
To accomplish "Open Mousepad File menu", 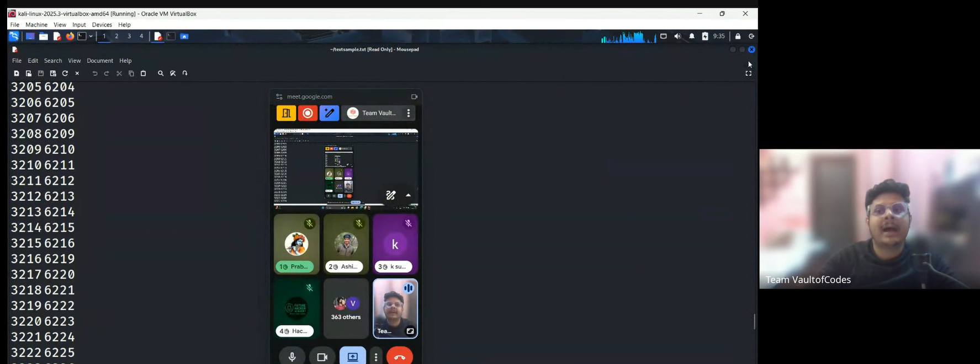I will (x=17, y=61).
